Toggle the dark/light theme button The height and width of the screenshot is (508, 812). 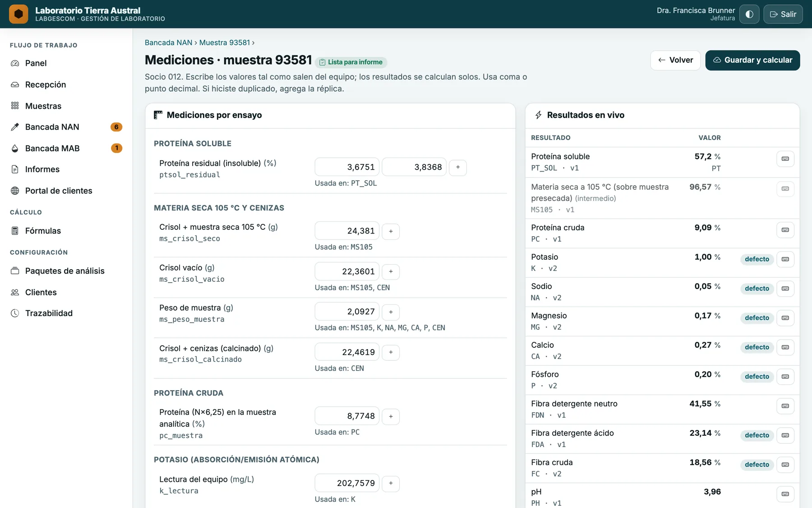click(x=749, y=14)
